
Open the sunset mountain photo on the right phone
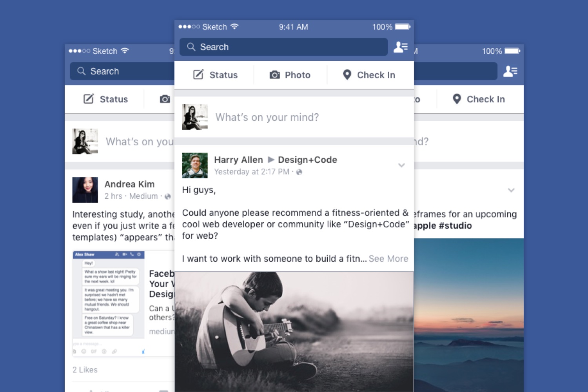point(469,315)
